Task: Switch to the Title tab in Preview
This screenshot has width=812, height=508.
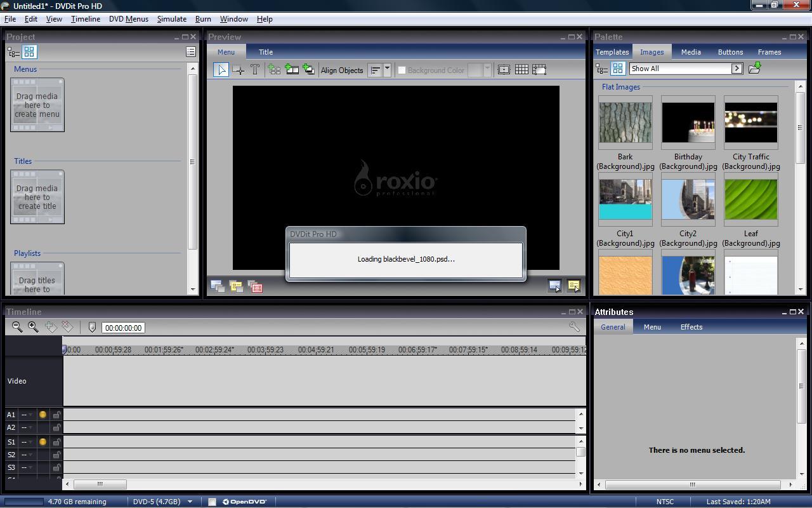Action: [266, 52]
